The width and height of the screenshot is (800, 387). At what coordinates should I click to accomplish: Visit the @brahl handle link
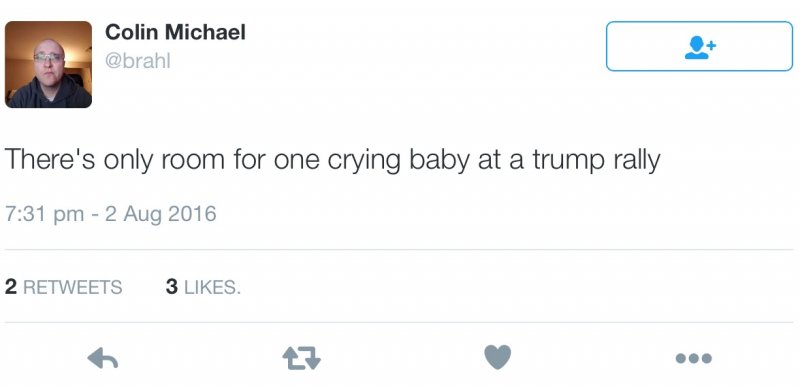pos(138,61)
